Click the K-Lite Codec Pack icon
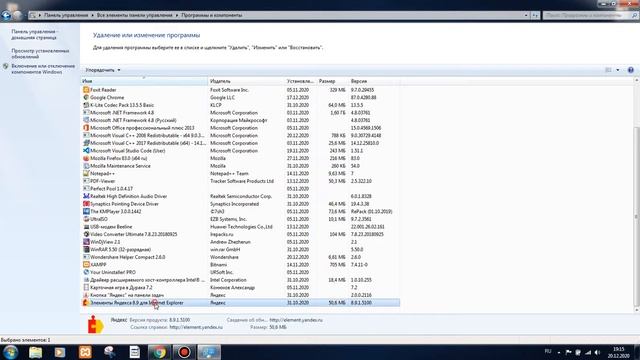The width and height of the screenshot is (640, 360). pos(86,105)
